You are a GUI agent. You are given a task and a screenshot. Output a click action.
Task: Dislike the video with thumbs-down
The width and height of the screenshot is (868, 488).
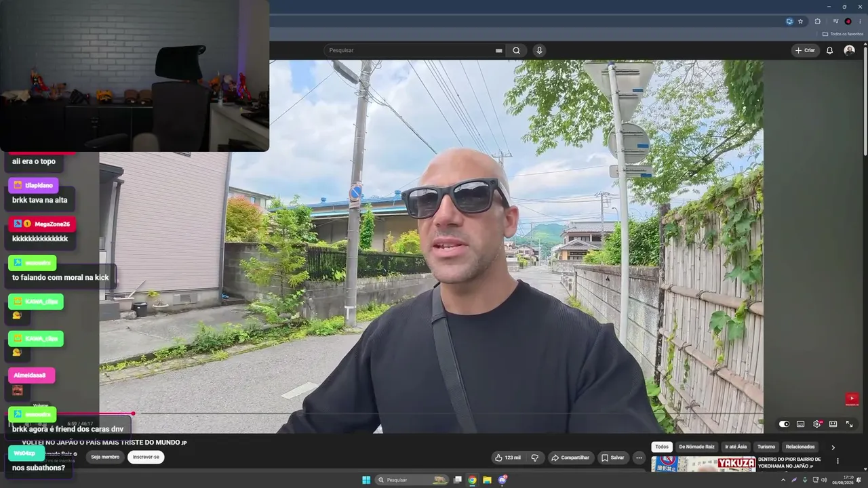point(534,457)
